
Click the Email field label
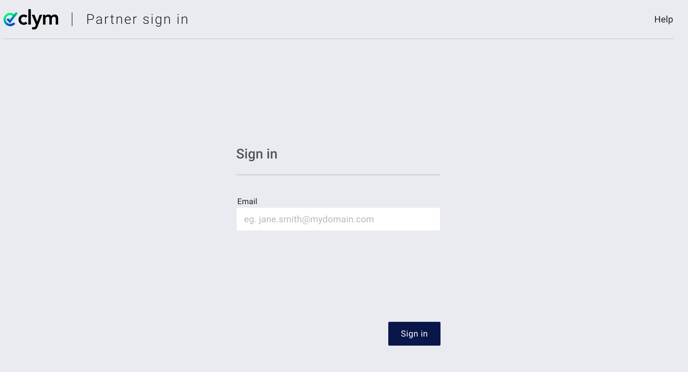247,201
